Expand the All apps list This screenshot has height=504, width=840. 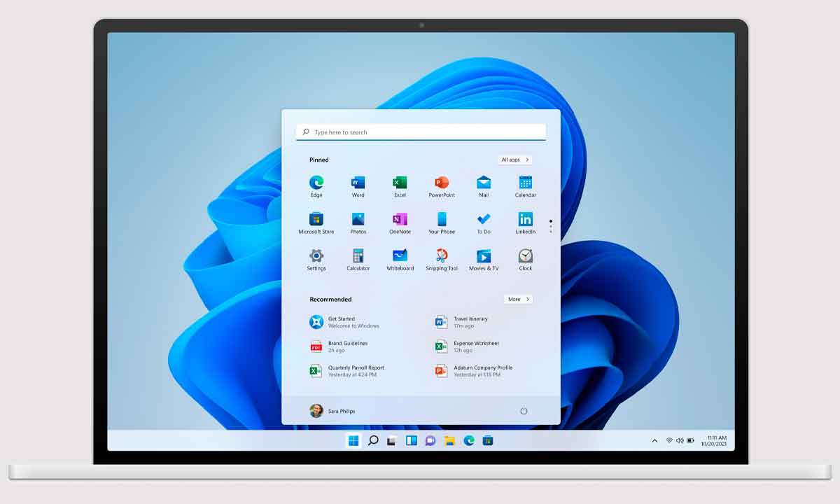(514, 160)
